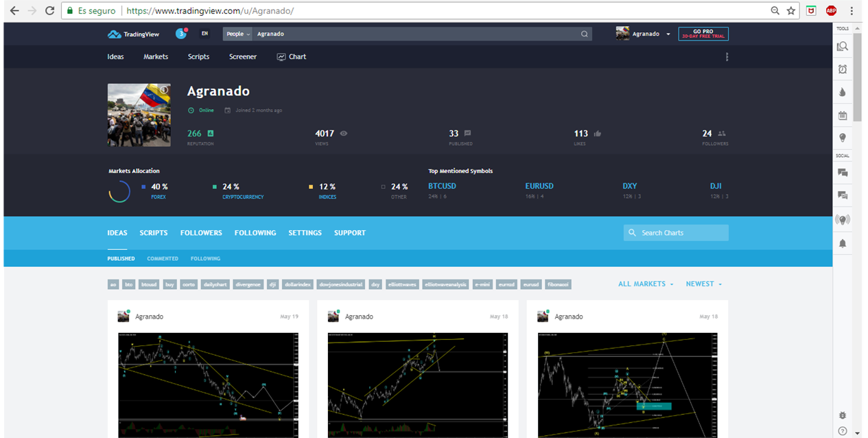868x438 pixels.
Task: Switch to the SCRIPTS profile tab
Action: pos(154,233)
